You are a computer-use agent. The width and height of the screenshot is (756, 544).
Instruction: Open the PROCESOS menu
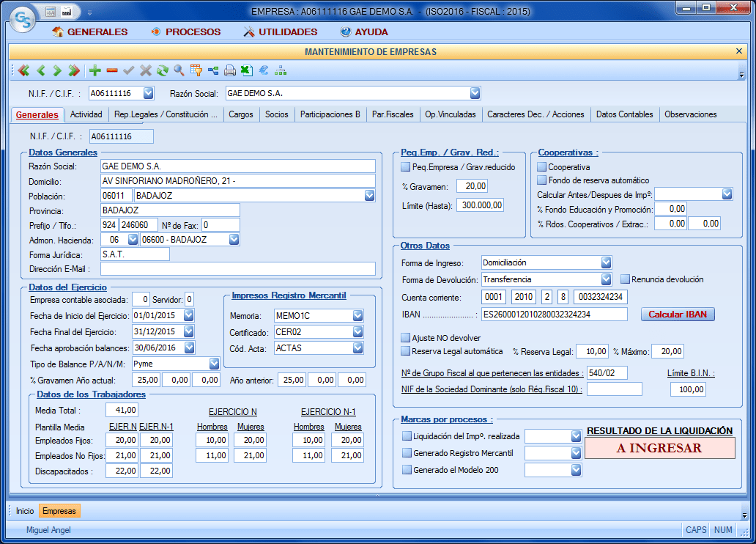[x=185, y=32]
